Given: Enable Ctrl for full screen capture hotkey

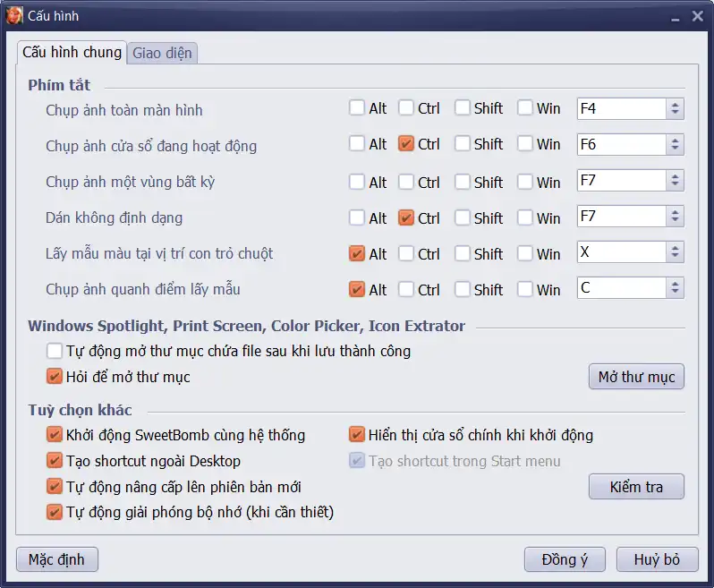Looking at the screenshot, I should point(406,108).
